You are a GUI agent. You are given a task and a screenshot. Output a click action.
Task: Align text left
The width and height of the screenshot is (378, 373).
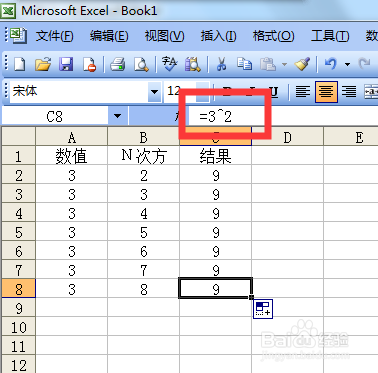coord(303,91)
